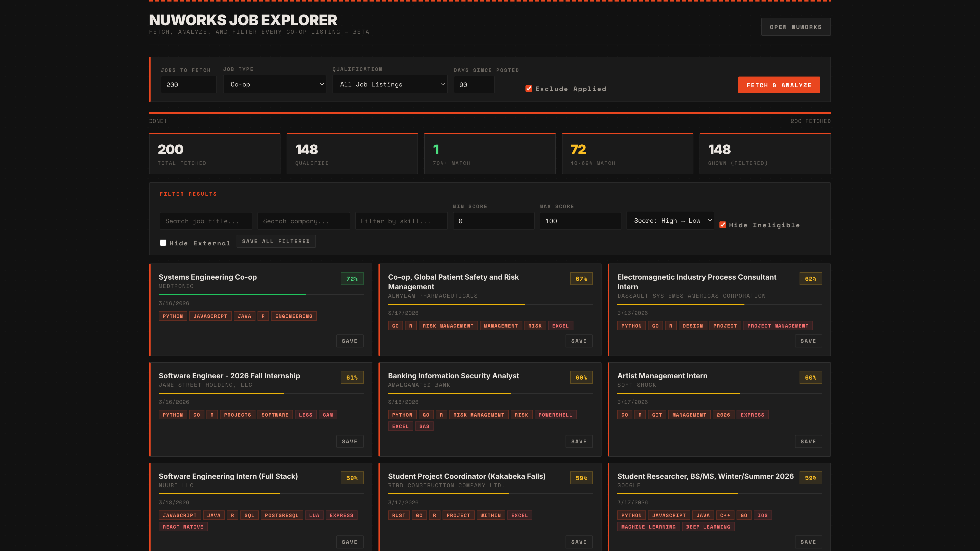980x551 pixels.
Task: Save the Student Researcher Google listing
Action: pos(808,542)
